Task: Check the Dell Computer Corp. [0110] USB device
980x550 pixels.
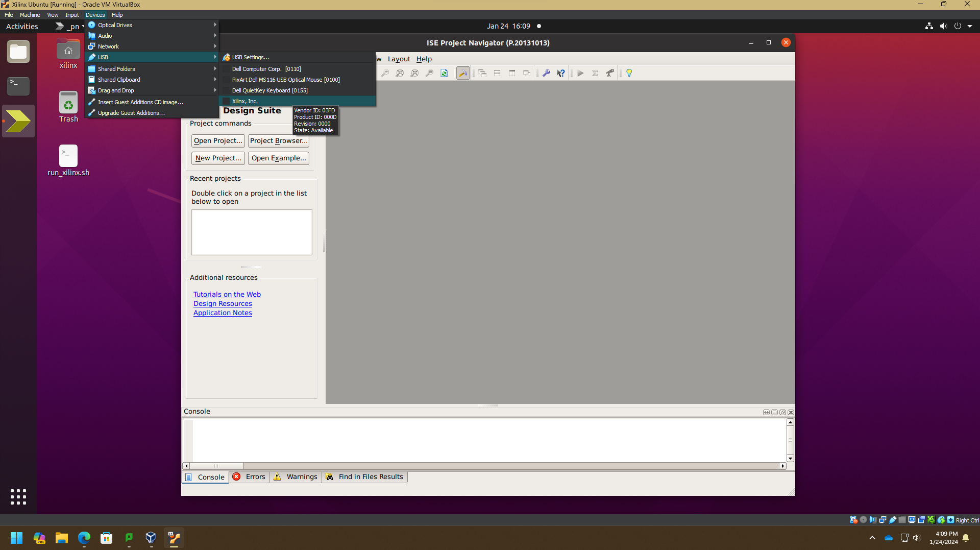Action: [x=298, y=69]
